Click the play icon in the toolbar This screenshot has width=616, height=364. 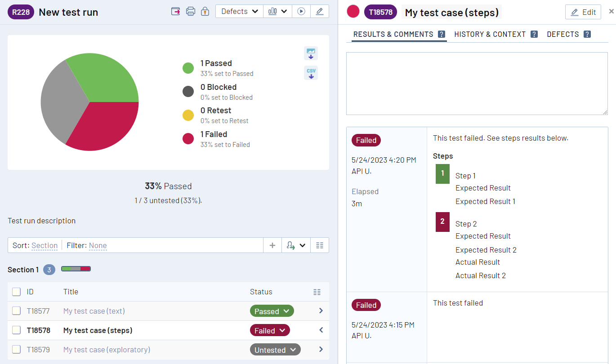[x=301, y=12]
